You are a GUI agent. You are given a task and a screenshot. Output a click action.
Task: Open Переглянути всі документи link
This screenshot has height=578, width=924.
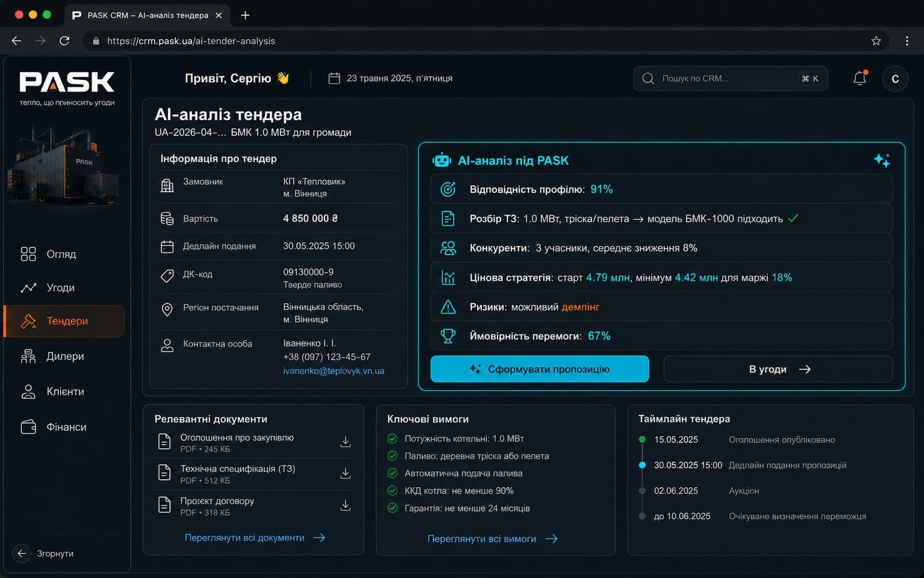point(255,538)
